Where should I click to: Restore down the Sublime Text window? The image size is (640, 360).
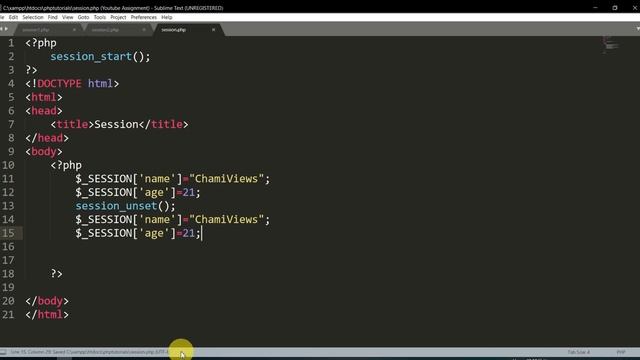615,8
